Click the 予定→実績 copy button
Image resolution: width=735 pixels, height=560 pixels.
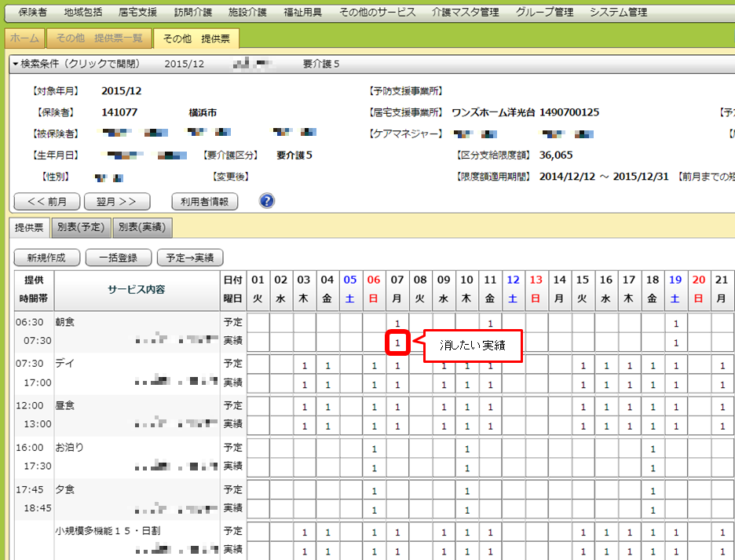(190, 257)
